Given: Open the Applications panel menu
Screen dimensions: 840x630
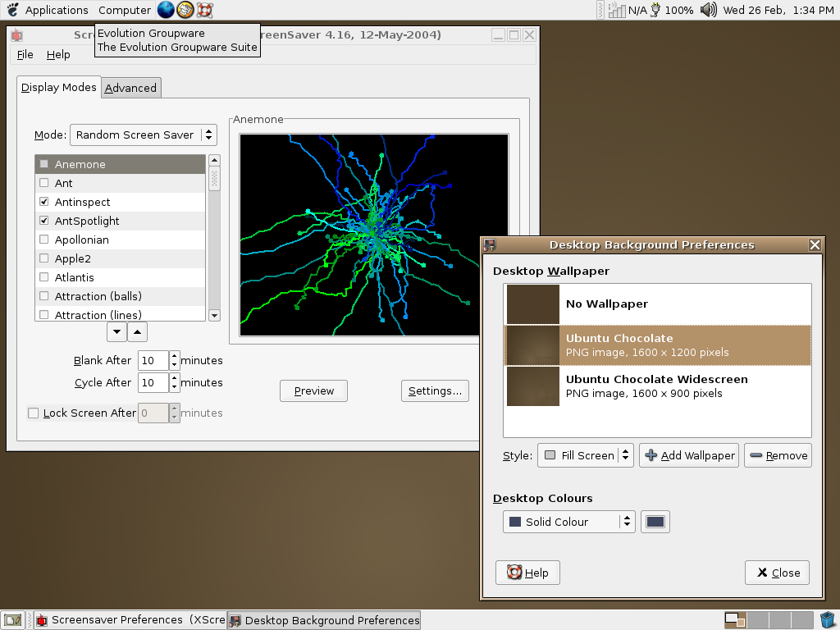Looking at the screenshot, I should pyautogui.click(x=57, y=10).
